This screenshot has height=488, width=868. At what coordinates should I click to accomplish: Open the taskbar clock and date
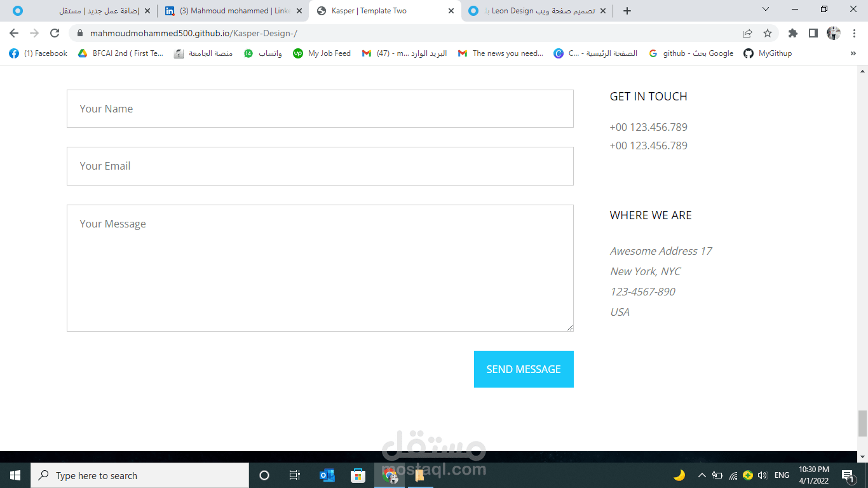point(814,475)
